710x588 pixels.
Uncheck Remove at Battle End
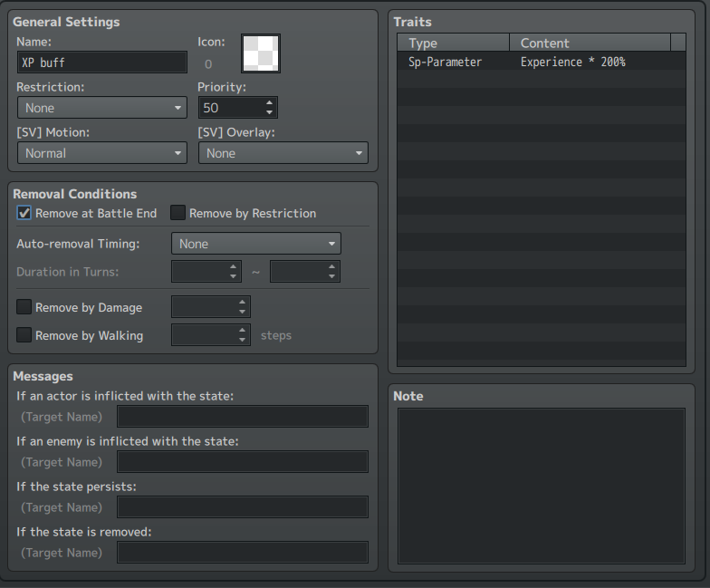click(x=24, y=213)
